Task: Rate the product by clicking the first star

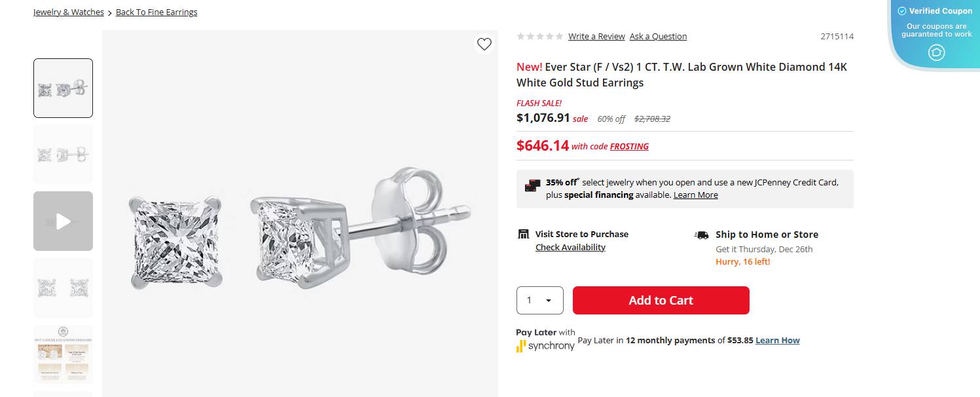Action: click(521, 36)
